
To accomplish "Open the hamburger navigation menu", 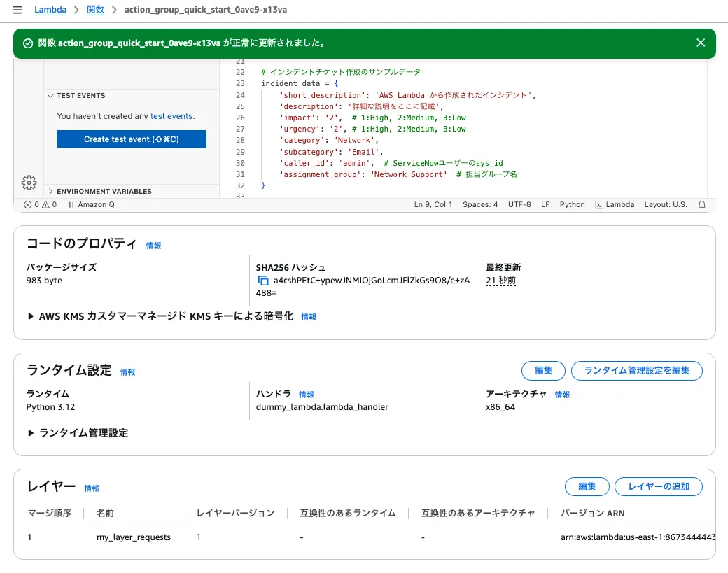I will coord(17,10).
